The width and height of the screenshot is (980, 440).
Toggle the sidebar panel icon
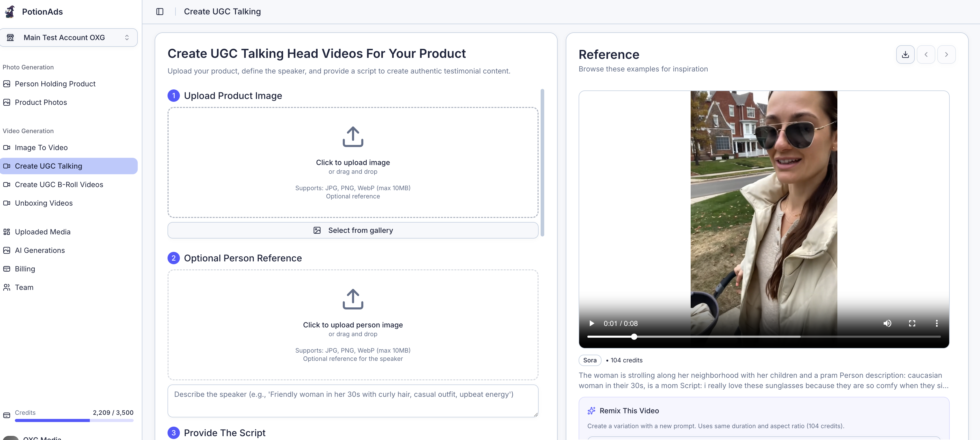pos(160,11)
